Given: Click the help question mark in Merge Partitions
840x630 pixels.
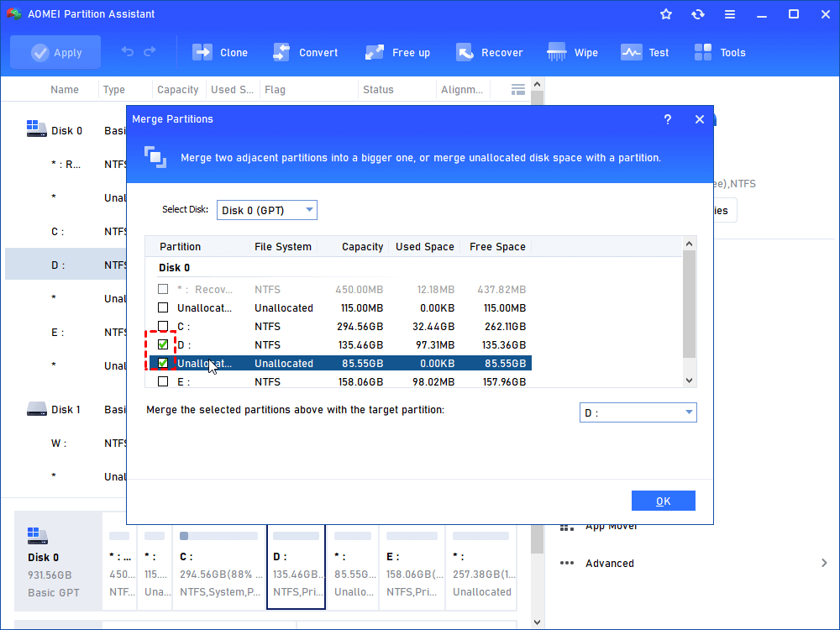Looking at the screenshot, I should 667,119.
